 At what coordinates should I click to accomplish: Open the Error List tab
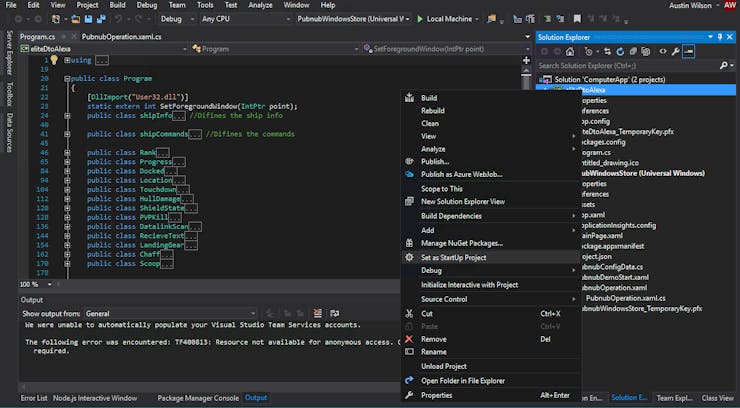point(34,398)
